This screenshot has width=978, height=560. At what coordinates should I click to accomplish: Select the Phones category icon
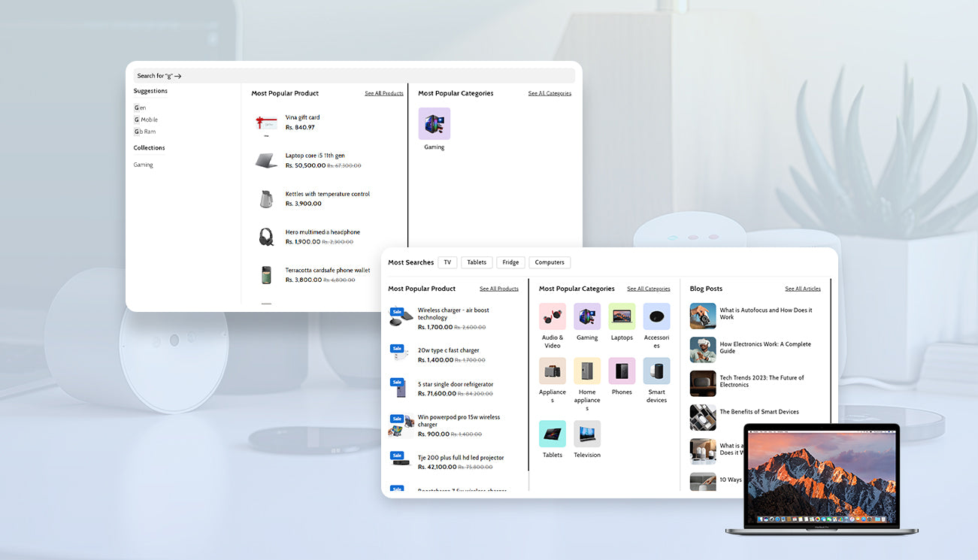coord(622,371)
